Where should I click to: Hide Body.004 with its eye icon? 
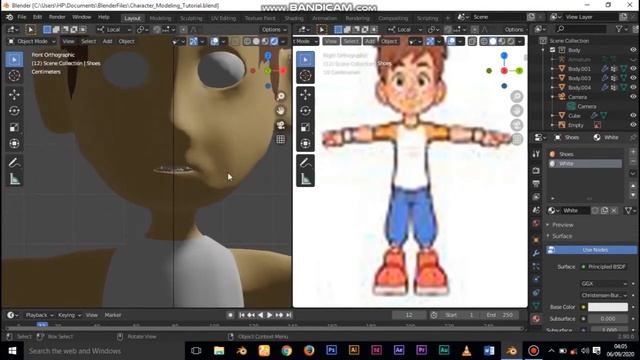point(633,87)
